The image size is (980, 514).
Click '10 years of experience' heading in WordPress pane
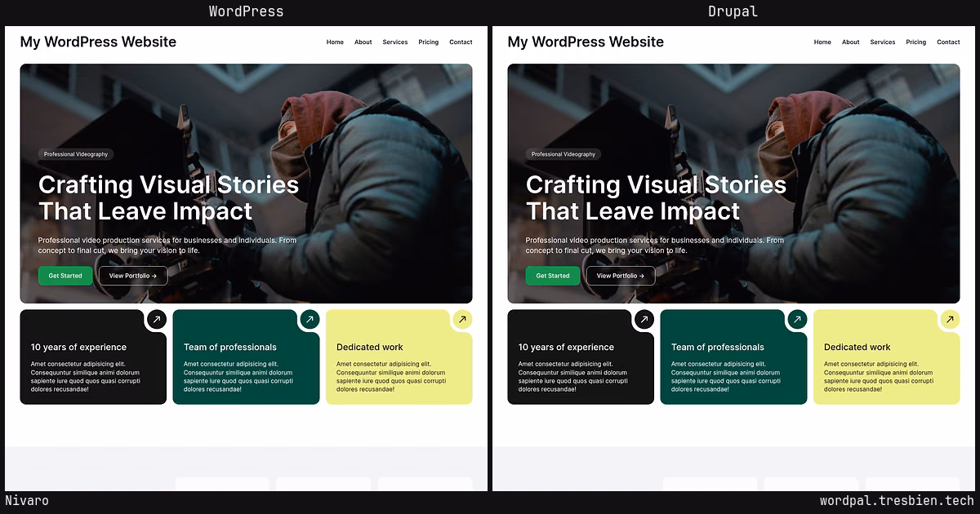click(x=78, y=347)
